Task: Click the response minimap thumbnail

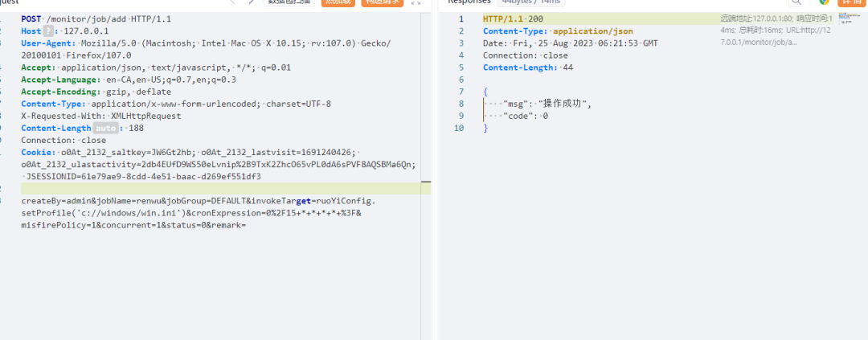Action: [850, 18]
